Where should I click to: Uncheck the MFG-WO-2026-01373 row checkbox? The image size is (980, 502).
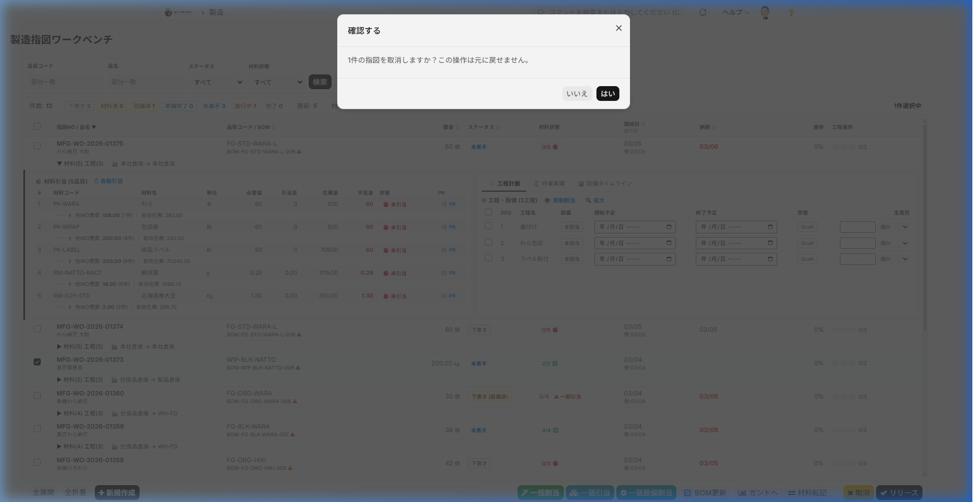click(x=37, y=362)
